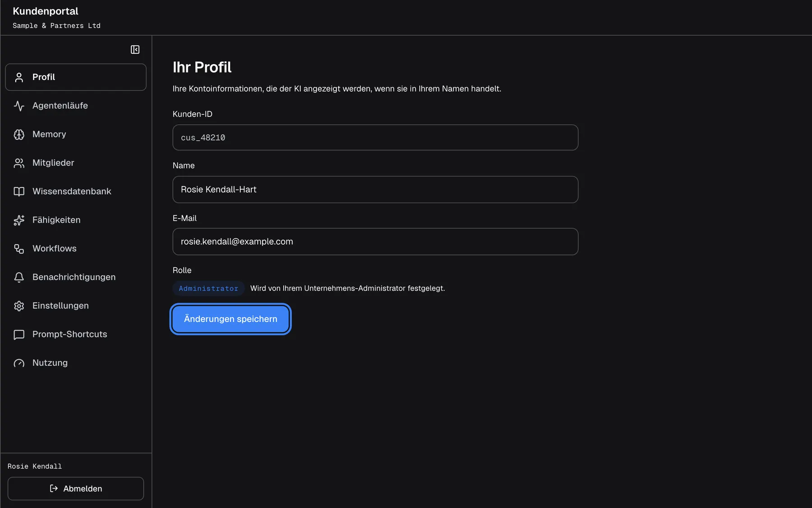Click the logout arrow icon in Abmelden

[x=54, y=489]
